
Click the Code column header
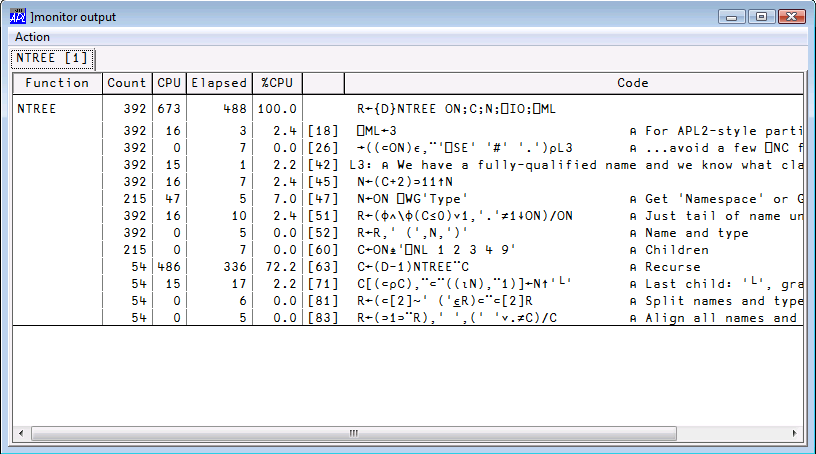pyautogui.click(x=573, y=83)
